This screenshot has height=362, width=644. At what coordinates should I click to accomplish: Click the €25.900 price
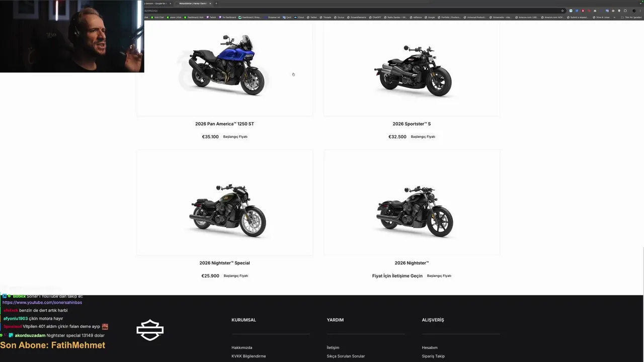click(210, 276)
